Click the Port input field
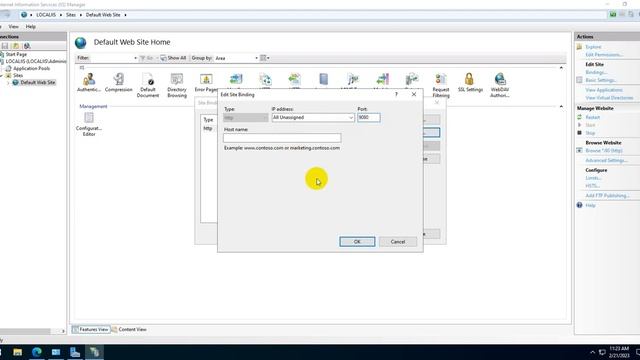Image resolution: width=640 pixels, height=360 pixels. coord(369,118)
